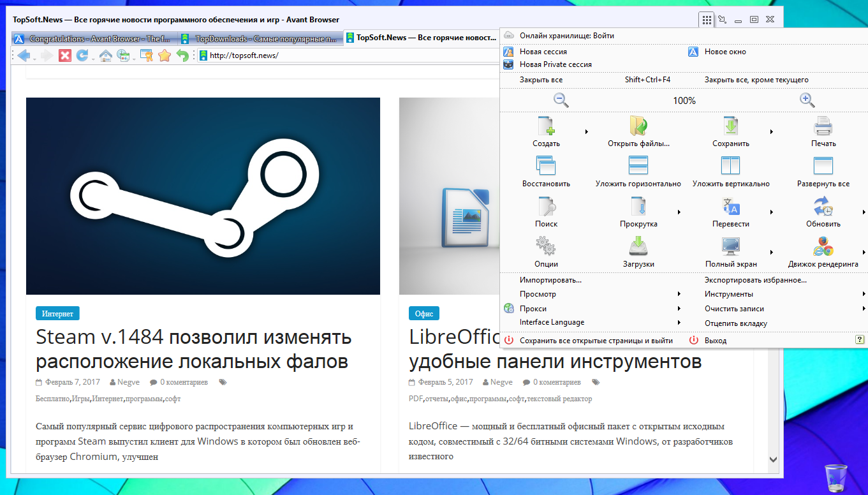The image size is (868, 495).
Task: Click the greyed-out Forward arrow in toolbar
Action: (47, 55)
